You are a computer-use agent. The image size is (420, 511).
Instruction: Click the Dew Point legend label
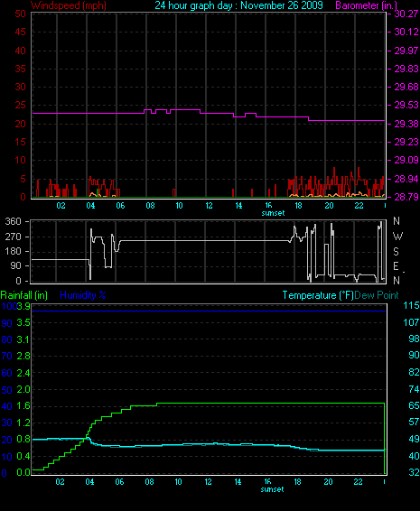pos(377,295)
